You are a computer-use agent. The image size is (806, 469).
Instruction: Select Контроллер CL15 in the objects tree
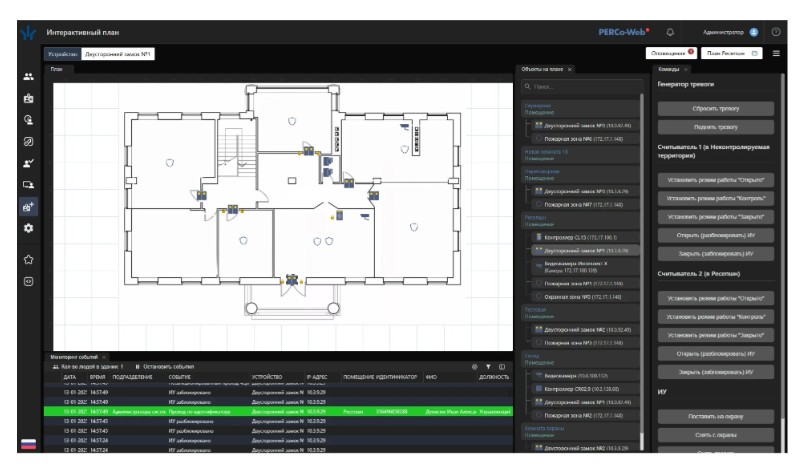point(580,237)
